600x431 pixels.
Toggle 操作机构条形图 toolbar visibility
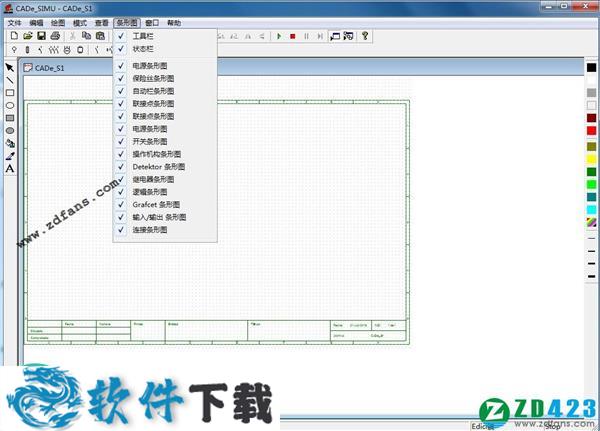point(165,154)
